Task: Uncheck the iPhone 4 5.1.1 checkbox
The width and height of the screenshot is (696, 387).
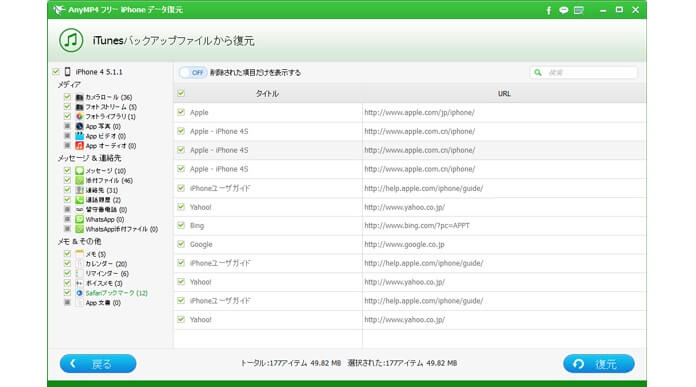Action: pyautogui.click(x=56, y=71)
